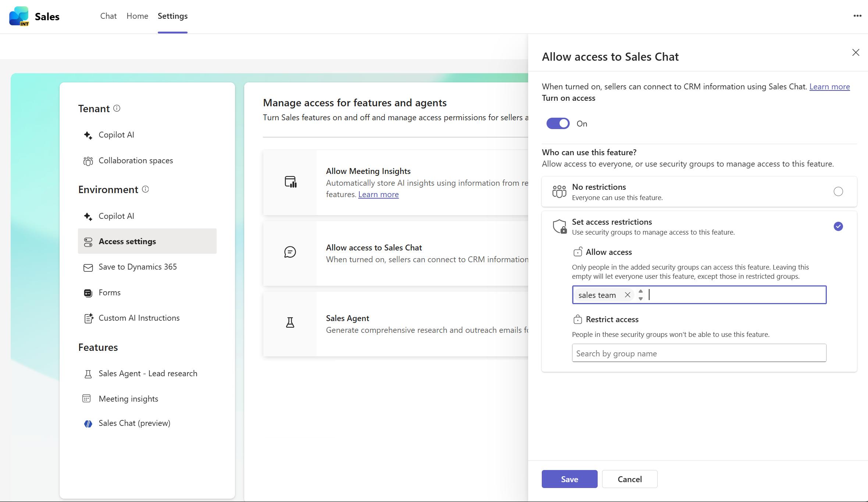This screenshot has height=502, width=868.
Task: Click the arrows next to the sales team chip
Action: tap(640, 295)
